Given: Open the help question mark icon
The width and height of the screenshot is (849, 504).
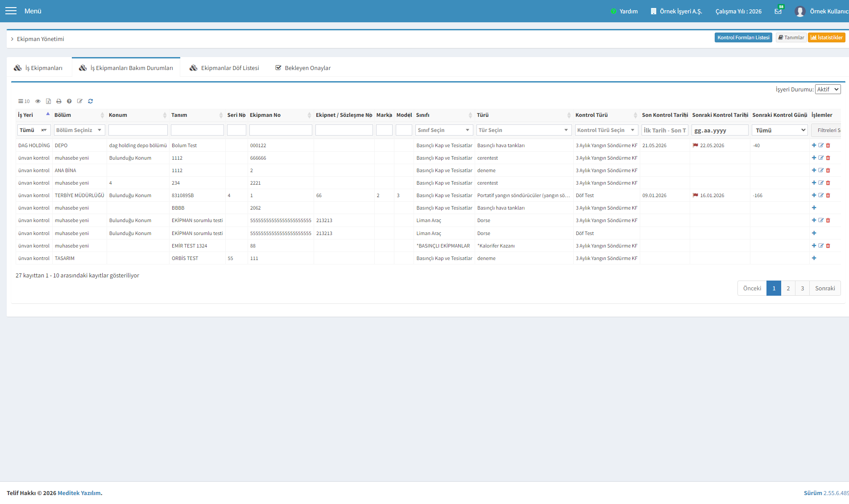Looking at the screenshot, I should tap(69, 101).
